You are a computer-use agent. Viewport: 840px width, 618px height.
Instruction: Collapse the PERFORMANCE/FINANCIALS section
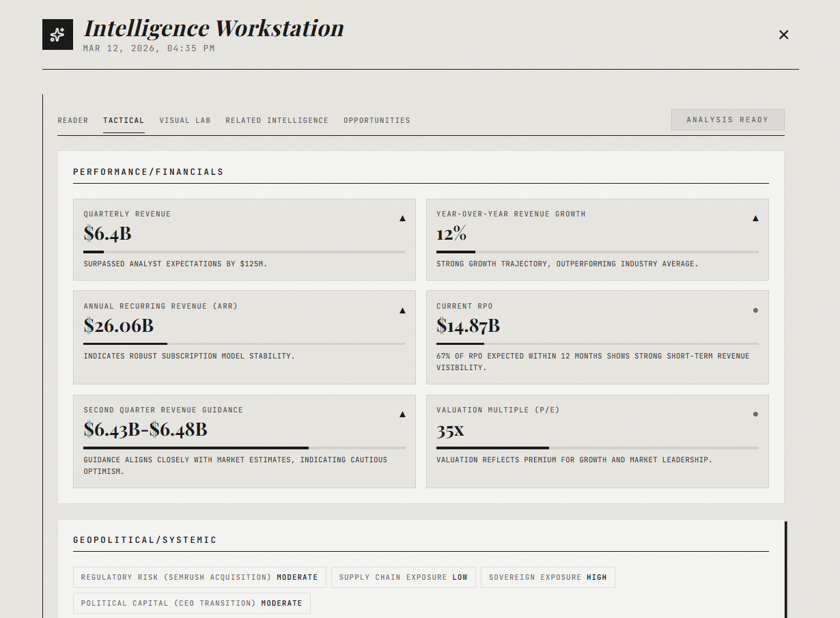click(148, 171)
